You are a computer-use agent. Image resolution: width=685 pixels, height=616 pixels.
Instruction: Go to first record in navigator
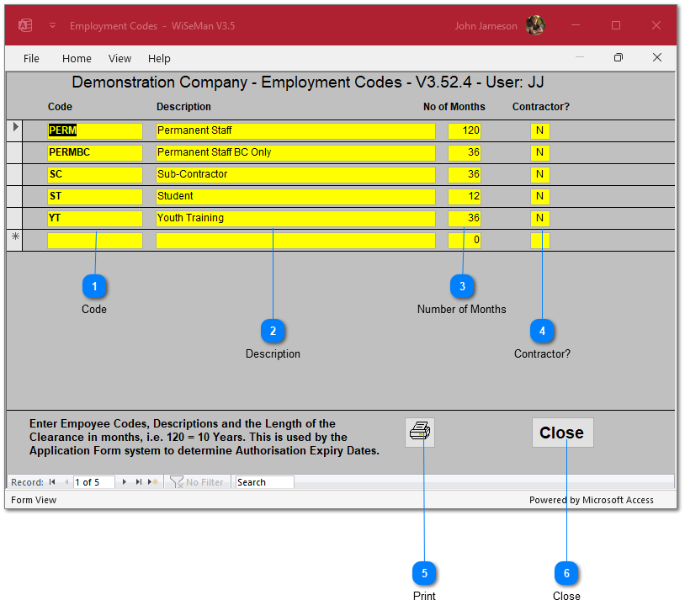pyautogui.click(x=52, y=482)
